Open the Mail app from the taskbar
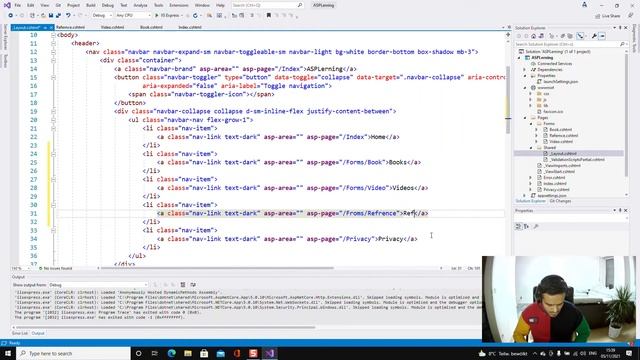Viewport: 640px width, 360px height. [220, 353]
